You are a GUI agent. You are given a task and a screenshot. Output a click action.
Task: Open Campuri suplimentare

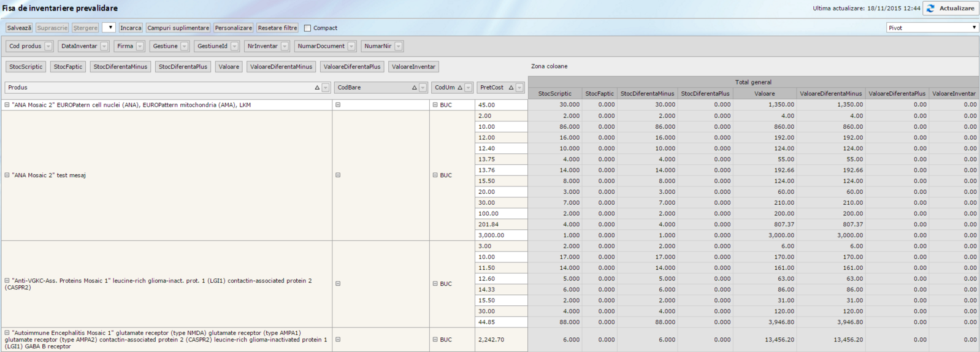pyautogui.click(x=178, y=28)
